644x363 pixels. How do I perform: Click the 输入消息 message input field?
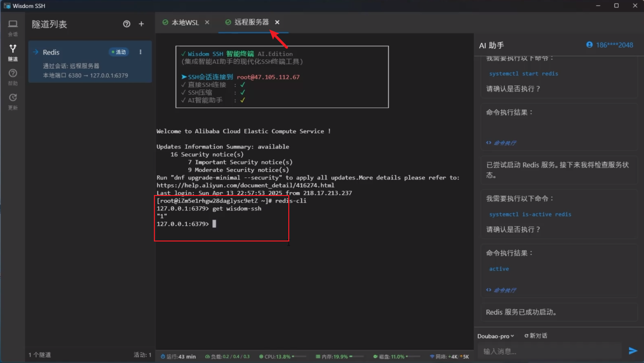click(550, 350)
